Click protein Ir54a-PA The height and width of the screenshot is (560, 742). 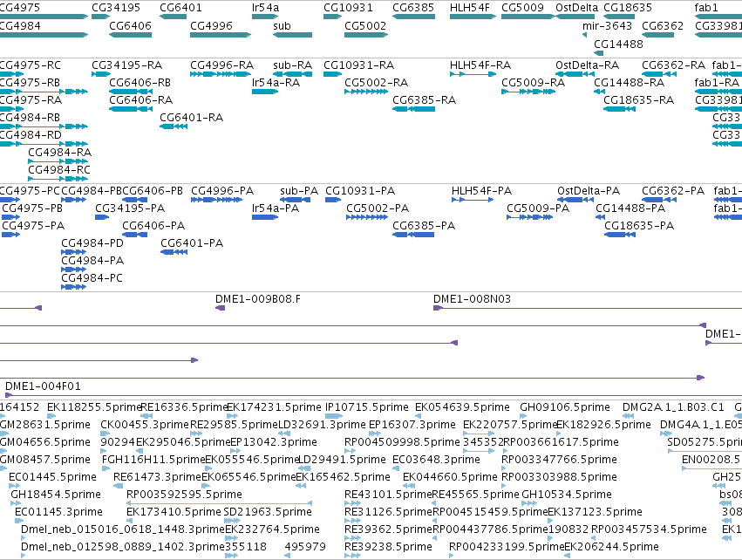point(276,208)
